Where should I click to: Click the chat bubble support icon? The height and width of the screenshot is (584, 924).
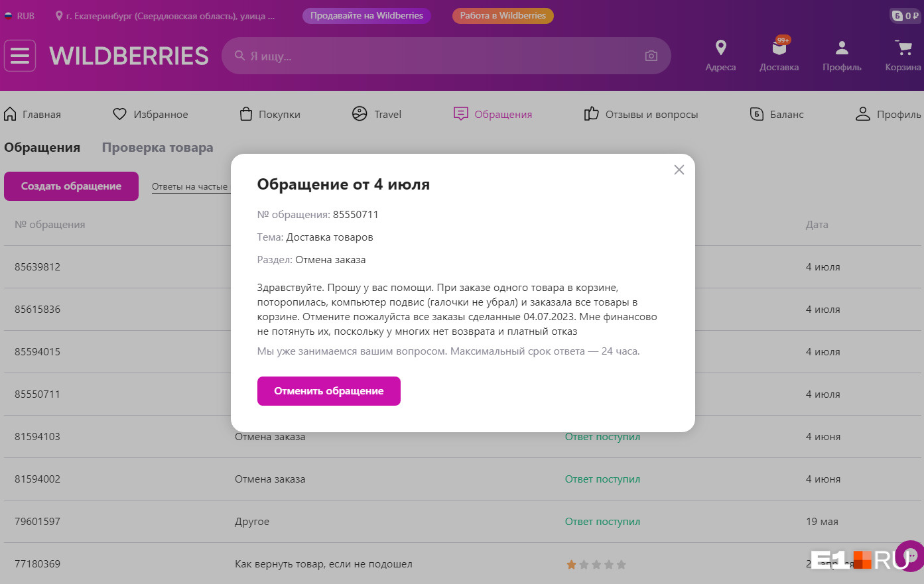[x=911, y=555]
